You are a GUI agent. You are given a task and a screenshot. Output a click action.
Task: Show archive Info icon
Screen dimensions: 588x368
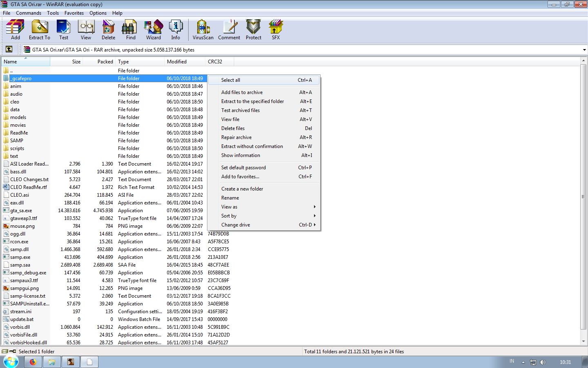176,30
